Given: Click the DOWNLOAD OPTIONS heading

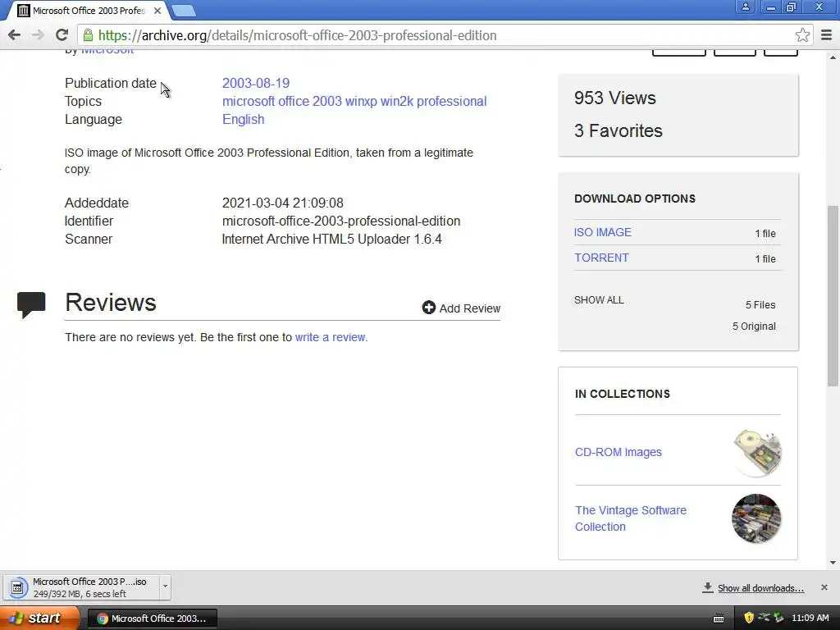Looking at the screenshot, I should pyautogui.click(x=635, y=199).
